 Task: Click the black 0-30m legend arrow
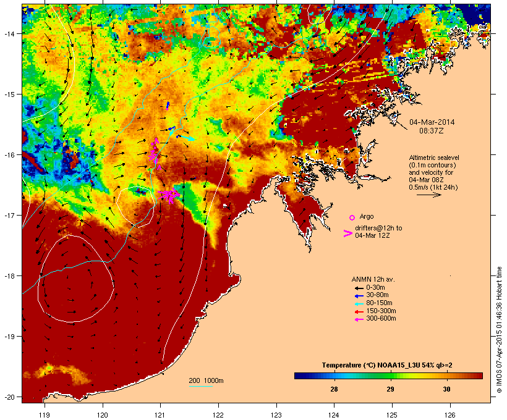coord(359,288)
